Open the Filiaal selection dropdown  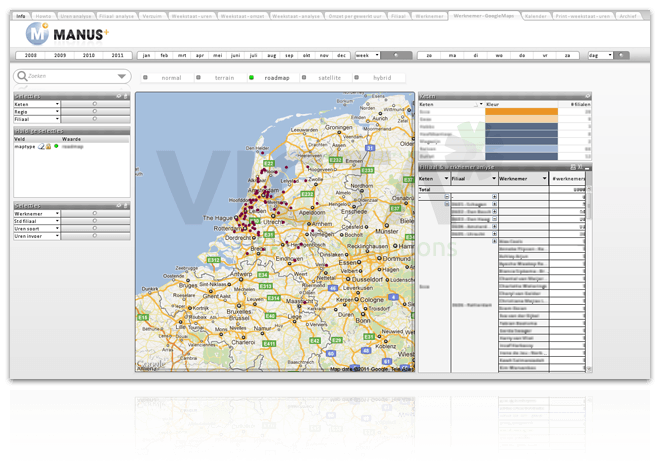click(57, 119)
